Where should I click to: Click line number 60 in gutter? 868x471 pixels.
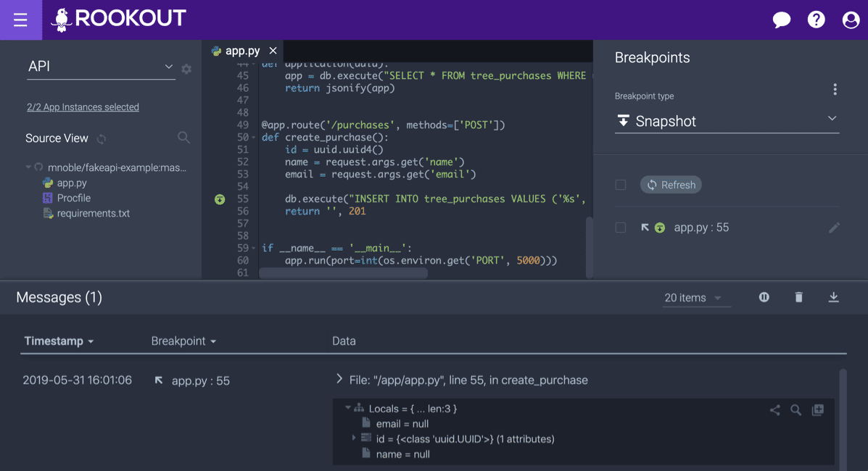tap(242, 260)
